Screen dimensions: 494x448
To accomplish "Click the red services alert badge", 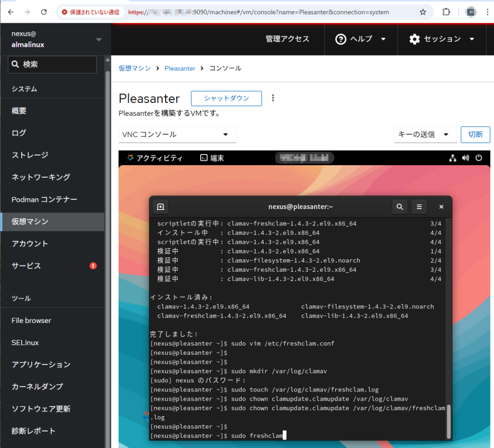I will (x=93, y=266).
